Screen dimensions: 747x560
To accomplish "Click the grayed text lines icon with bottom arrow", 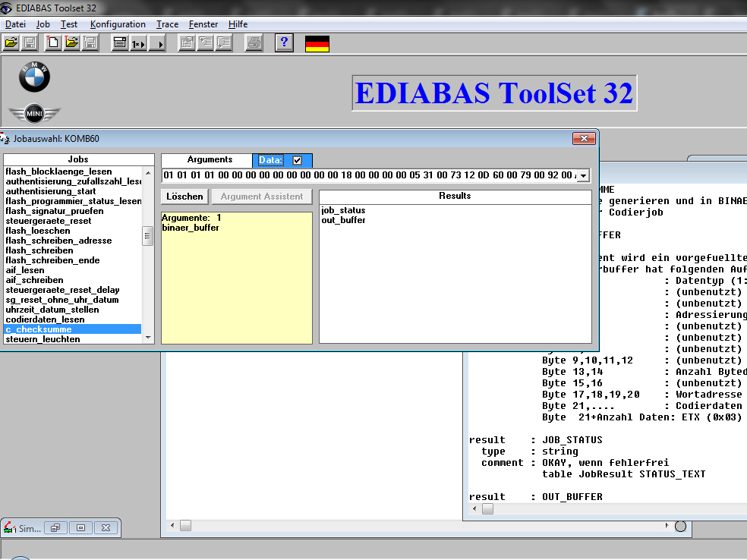I will [224, 42].
